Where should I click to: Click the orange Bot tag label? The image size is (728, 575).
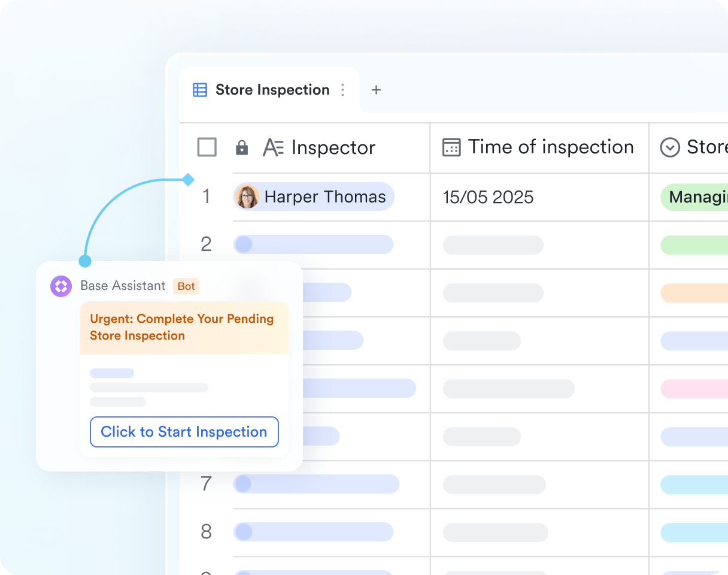pos(186,286)
